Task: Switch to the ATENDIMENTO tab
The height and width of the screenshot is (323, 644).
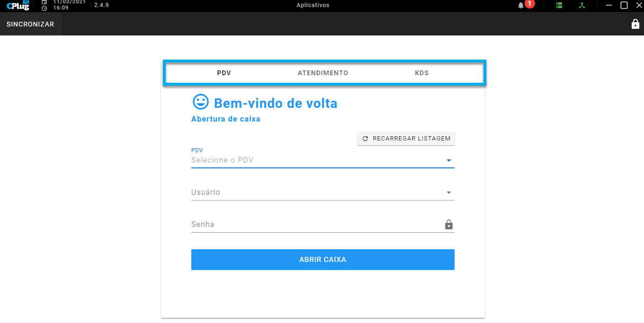Action: 323,73
